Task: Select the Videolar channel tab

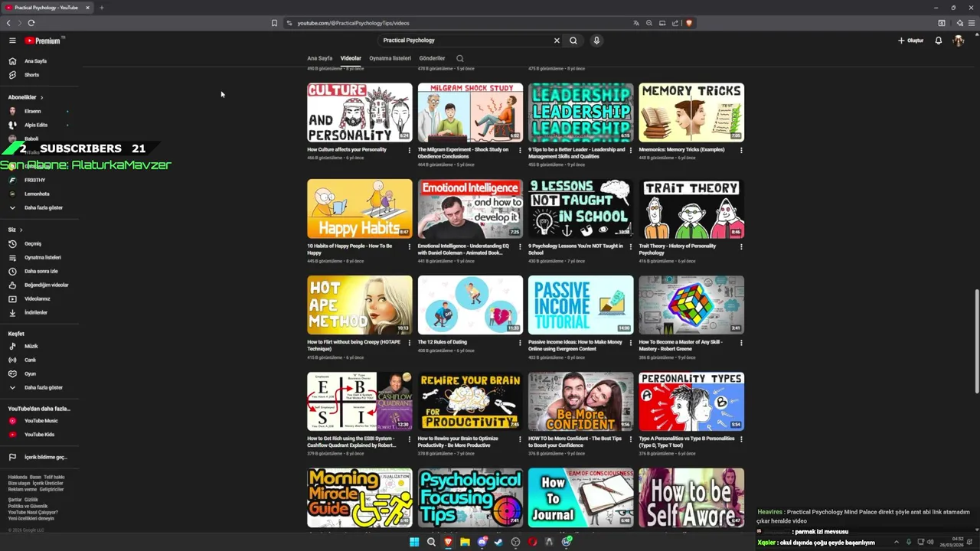Action: (351, 58)
